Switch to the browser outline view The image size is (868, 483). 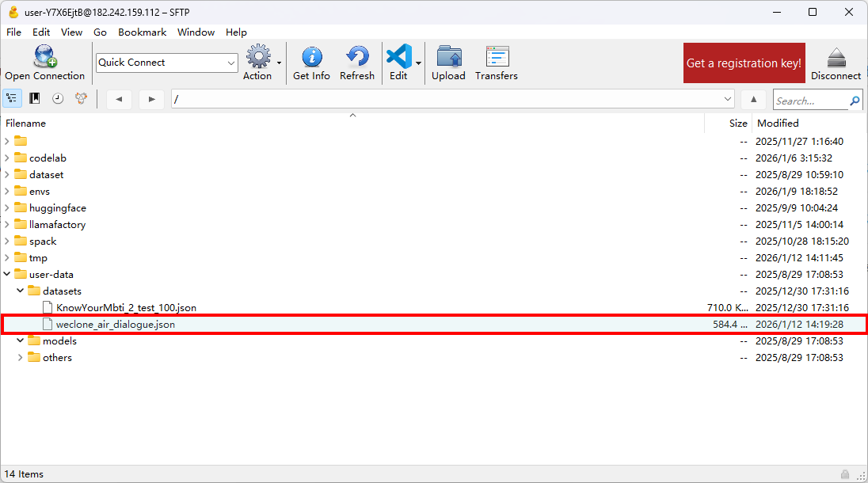coord(12,99)
